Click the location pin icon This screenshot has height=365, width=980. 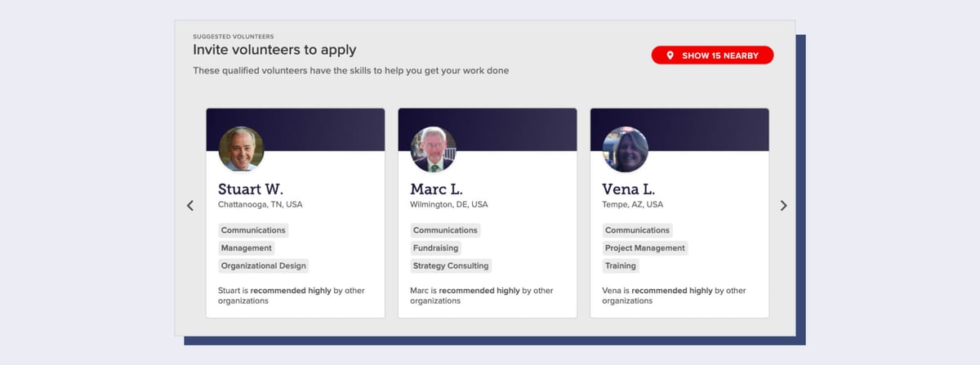click(x=670, y=56)
